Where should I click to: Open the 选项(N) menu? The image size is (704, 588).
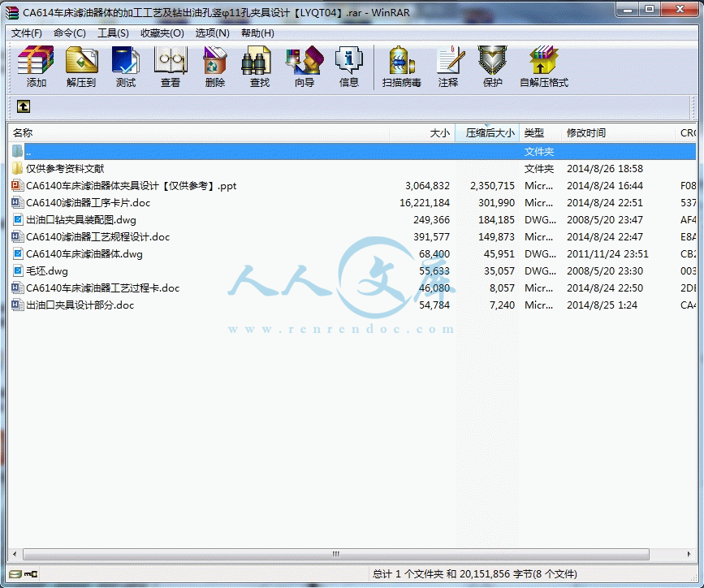click(213, 32)
